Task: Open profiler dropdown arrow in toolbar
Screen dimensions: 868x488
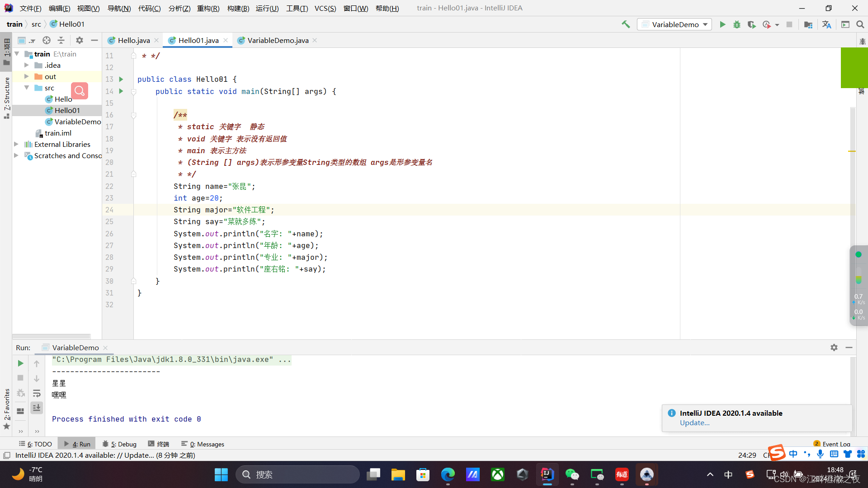Action: (x=777, y=25)
